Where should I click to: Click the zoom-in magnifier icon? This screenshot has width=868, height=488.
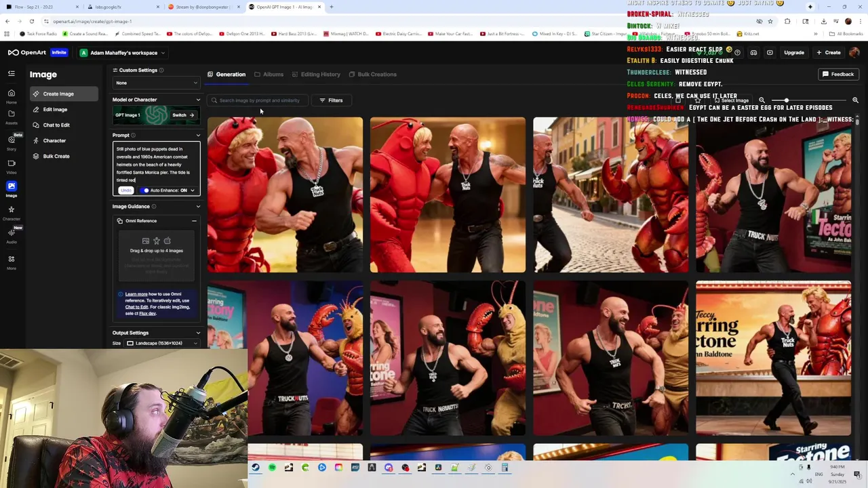point(855,100)
